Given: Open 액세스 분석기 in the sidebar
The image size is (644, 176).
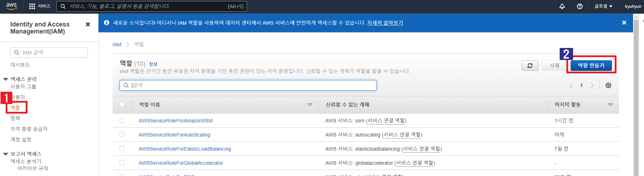Looking at the screenshot, I should (x=26, y=161).
